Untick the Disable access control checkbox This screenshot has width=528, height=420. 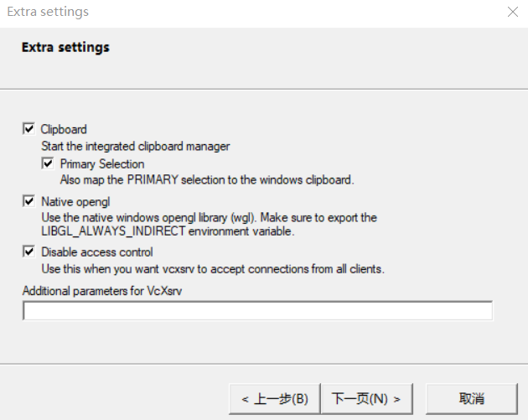[x=28, y=251]
